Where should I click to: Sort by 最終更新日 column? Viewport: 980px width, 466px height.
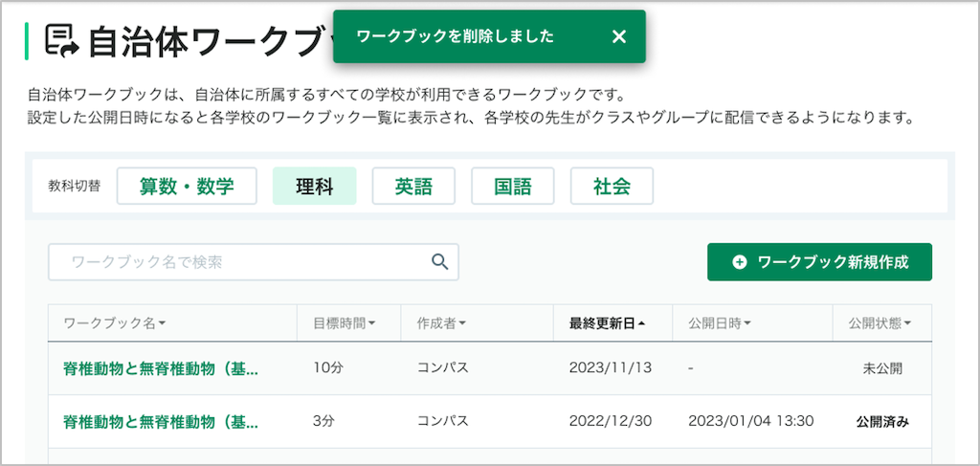click(607, 323)
